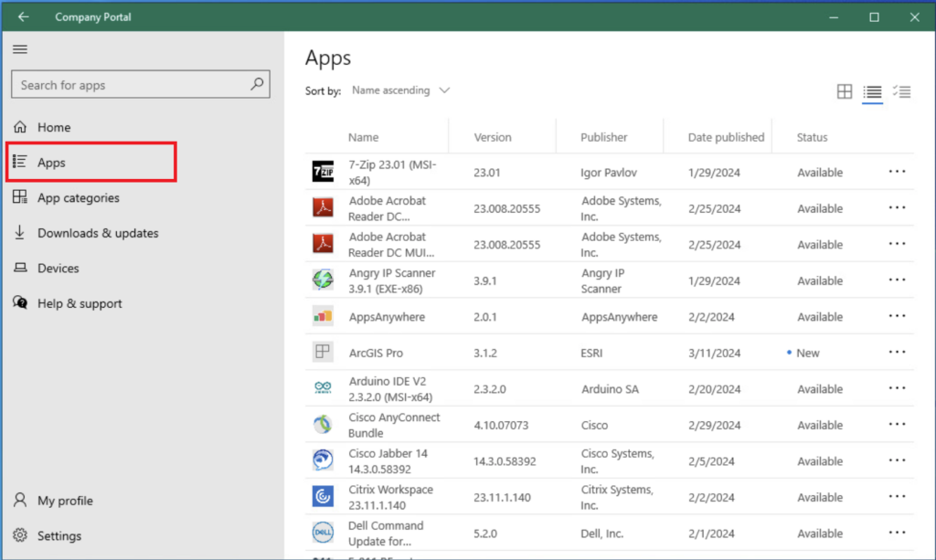Screen dimensions: 936x560
Task: Enable the multi-select list mode
Action: 902,91
